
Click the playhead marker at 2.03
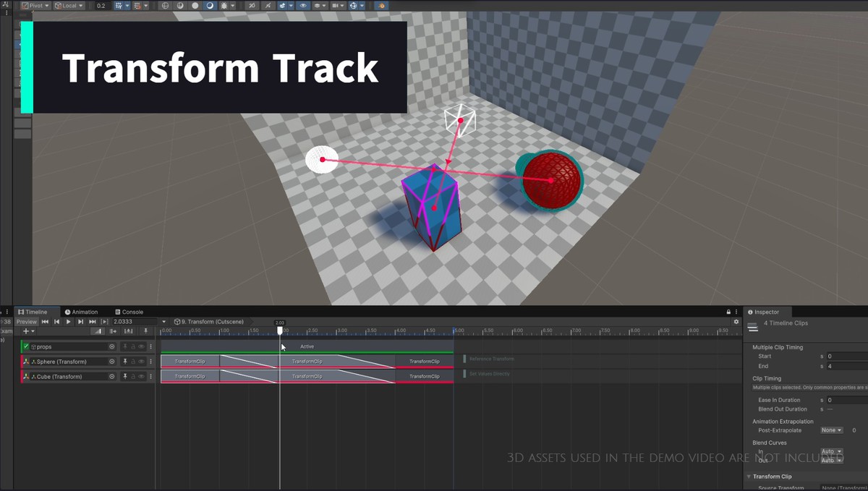click(280, 330)
